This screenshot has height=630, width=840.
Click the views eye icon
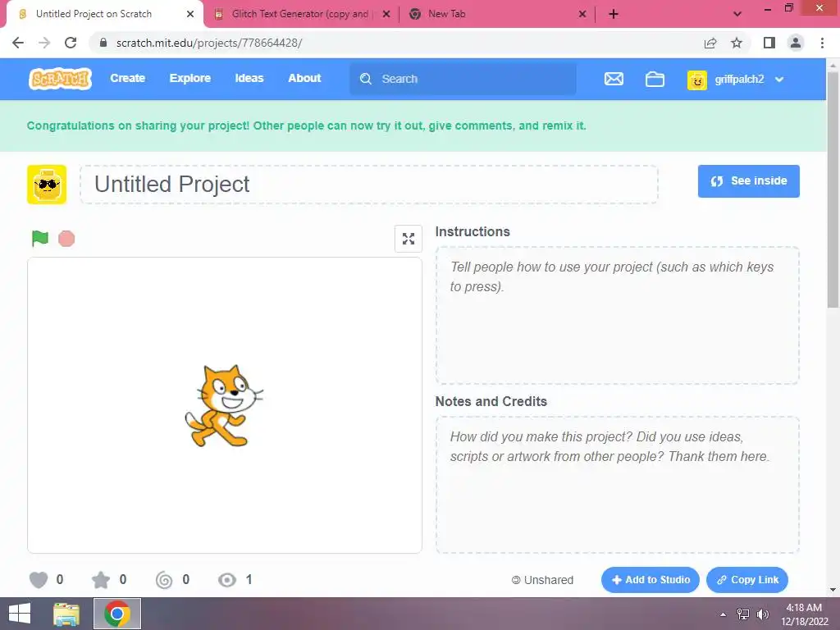pyautogui.click(x=227, y=580)
